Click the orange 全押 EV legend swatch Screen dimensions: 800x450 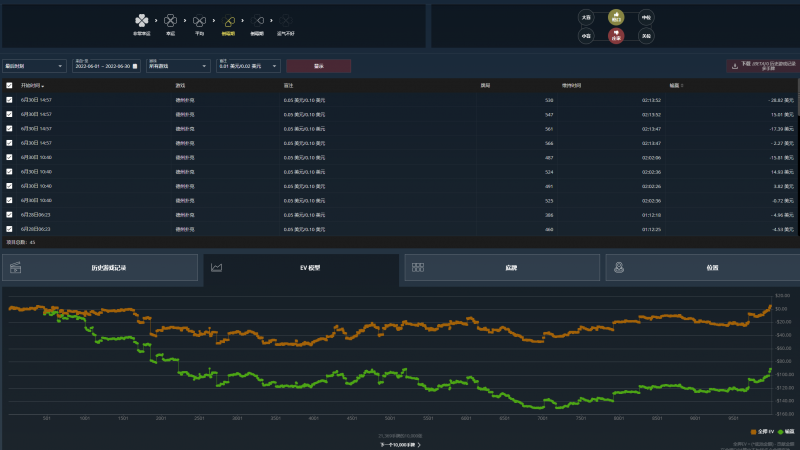752,431
